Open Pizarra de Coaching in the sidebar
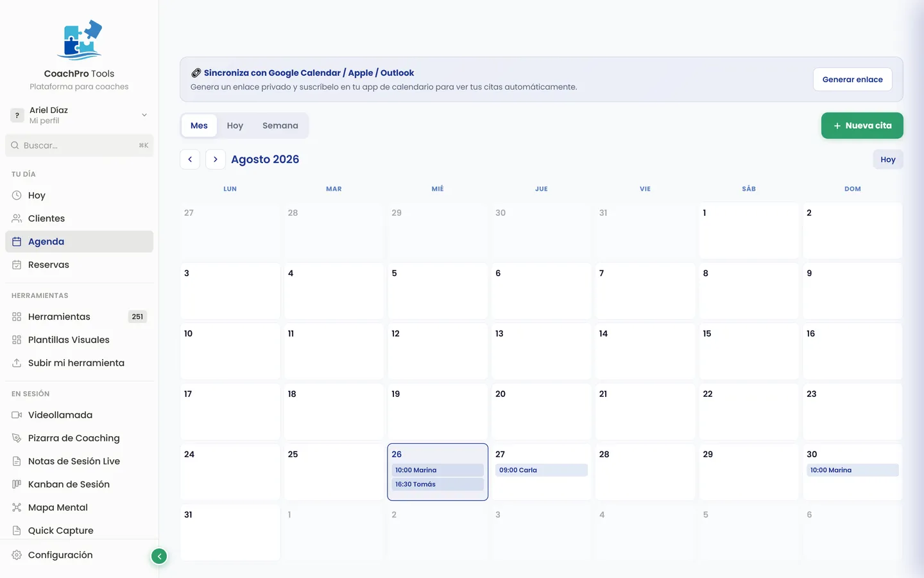This screenshot has height=578, width=924. tap(80, 438)
